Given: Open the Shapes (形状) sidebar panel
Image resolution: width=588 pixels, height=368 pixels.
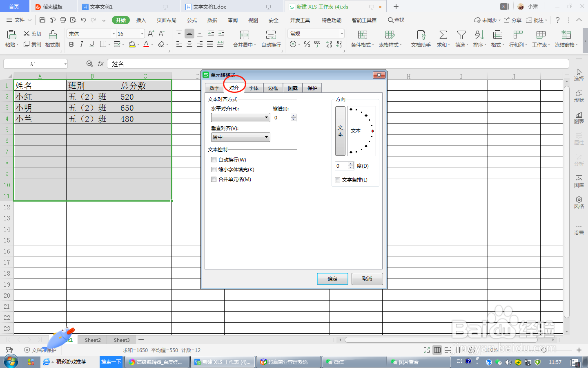Looking at the screenshot, I should (x=579, y=96).
